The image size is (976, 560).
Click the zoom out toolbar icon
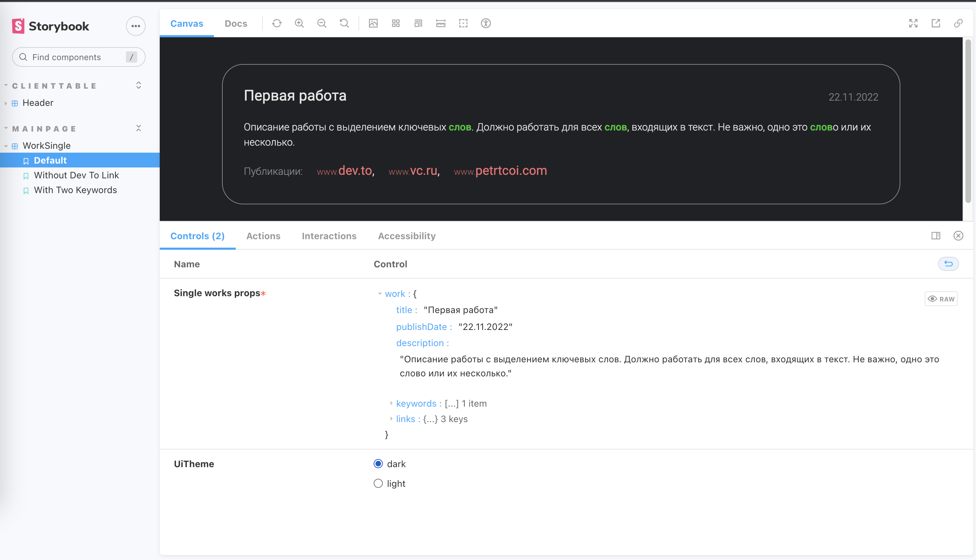point(322,24)
